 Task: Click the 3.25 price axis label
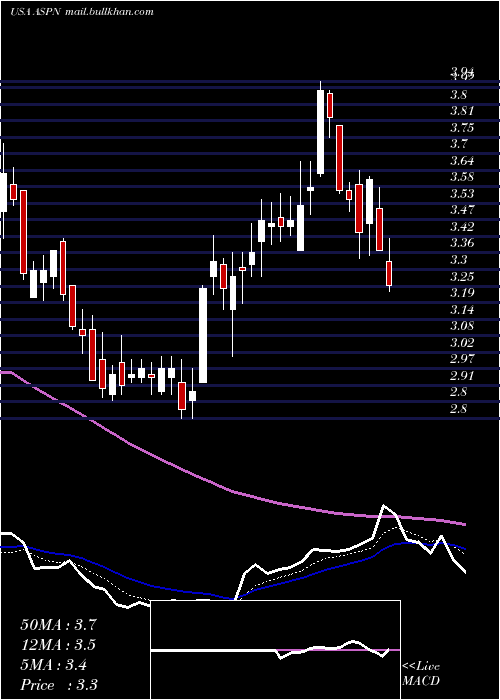pyautogui.click(x=462, y=276)
